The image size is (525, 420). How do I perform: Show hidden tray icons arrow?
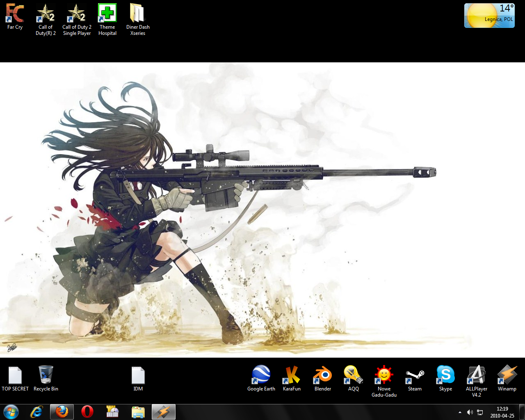click(x=460, y=412)
